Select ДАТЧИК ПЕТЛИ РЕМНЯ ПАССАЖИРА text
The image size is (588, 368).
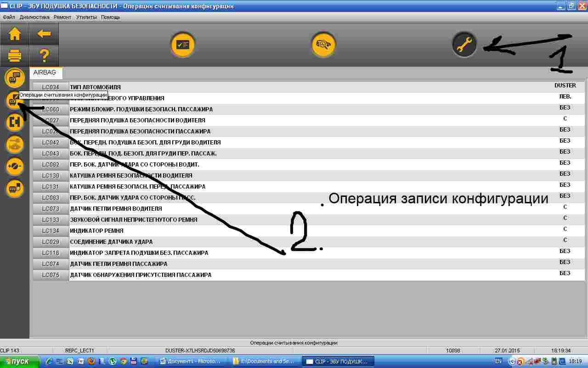[119, 264]
